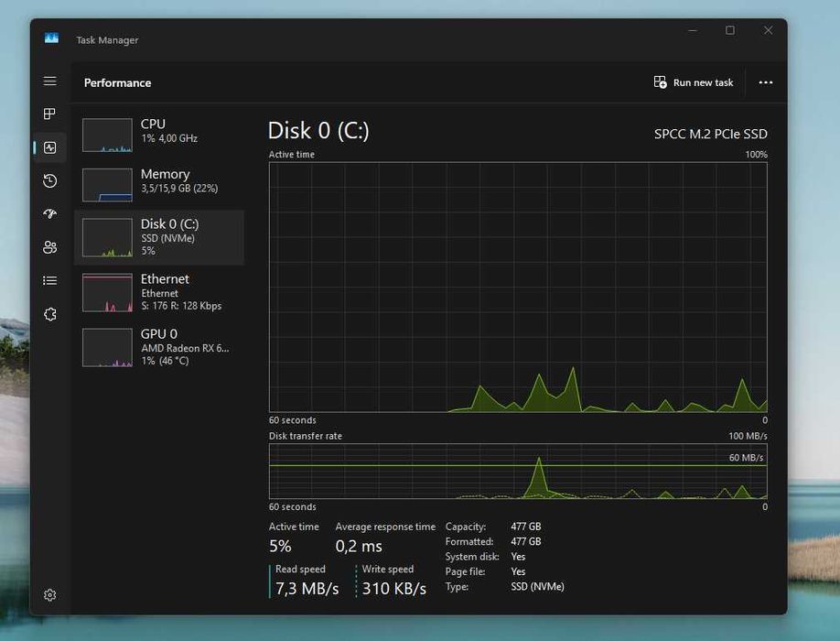The width and height of the screenshot is (840, 641).
Task: Close the Task Manager window
Action: point(769,30)
